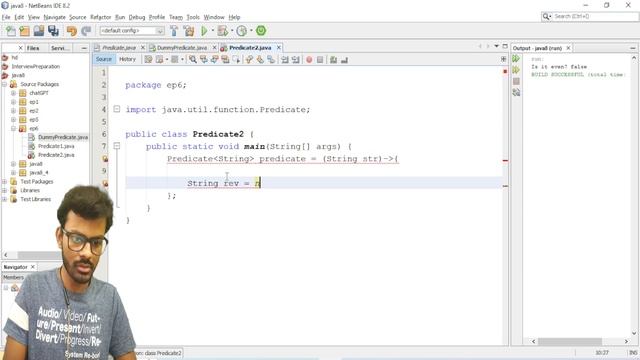
Task: Select Predicate1.java in project tree
Action: pos(56,146)
